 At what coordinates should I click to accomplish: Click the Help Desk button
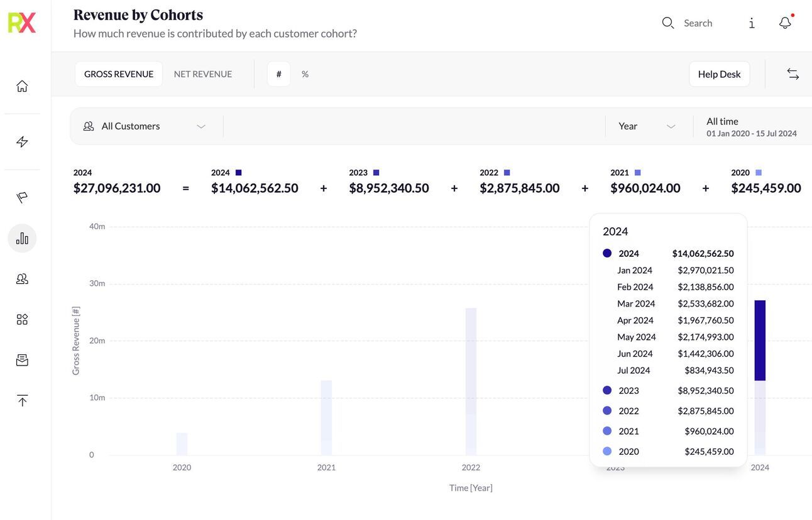click(719, 74)
